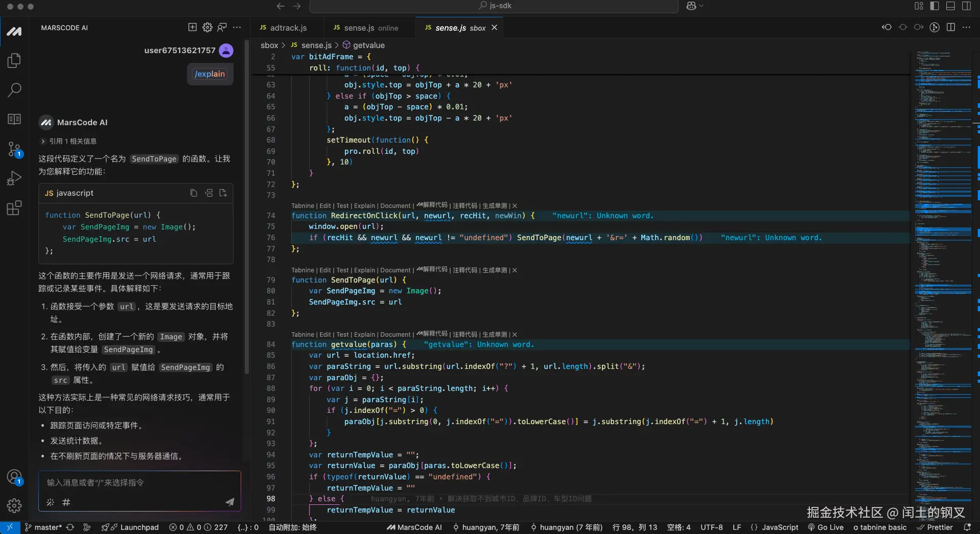Open the Run and Debug view
This screenshot has height=534, width=980.
(14, 178)
